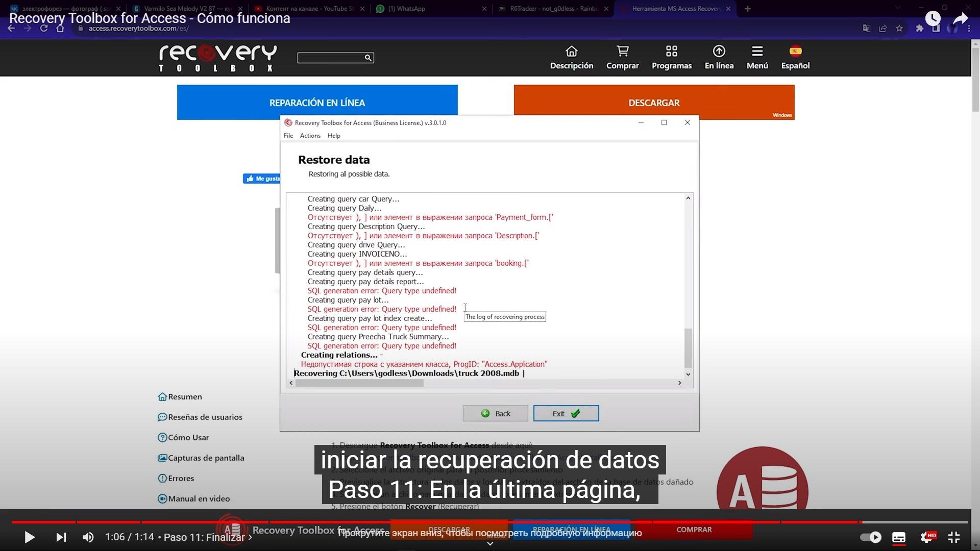The width and height of the screenshot is (980, 551).
Task: Open File menu in Recovery Toolbox
Action: [288, 136]
